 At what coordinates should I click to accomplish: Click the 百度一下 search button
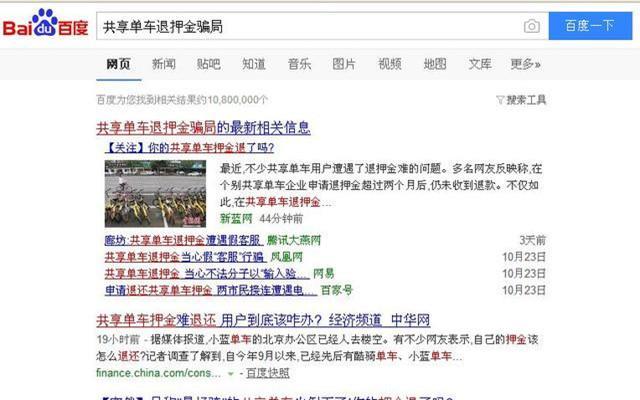590,26
